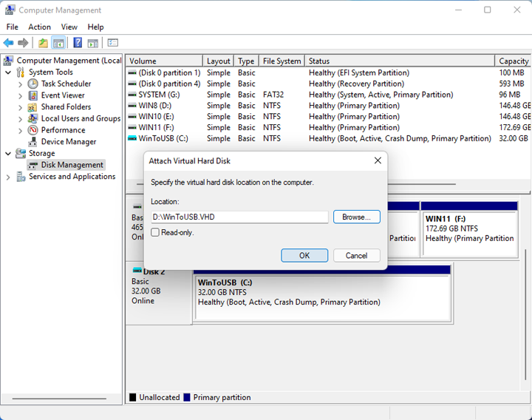The width and height of the screenshot is (532, 420).
Task: Open the Help menu
Action: coord(95,27)
